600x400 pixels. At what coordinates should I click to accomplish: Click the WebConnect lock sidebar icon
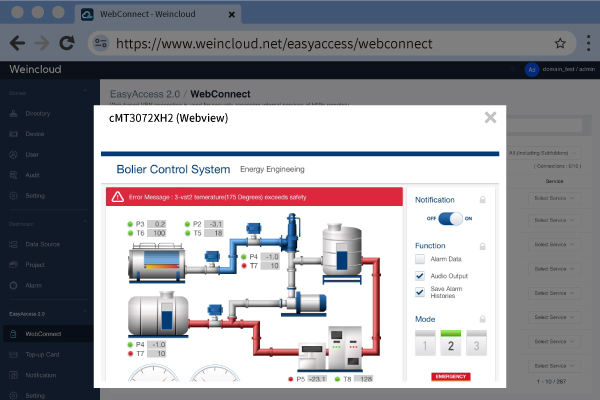13,334
